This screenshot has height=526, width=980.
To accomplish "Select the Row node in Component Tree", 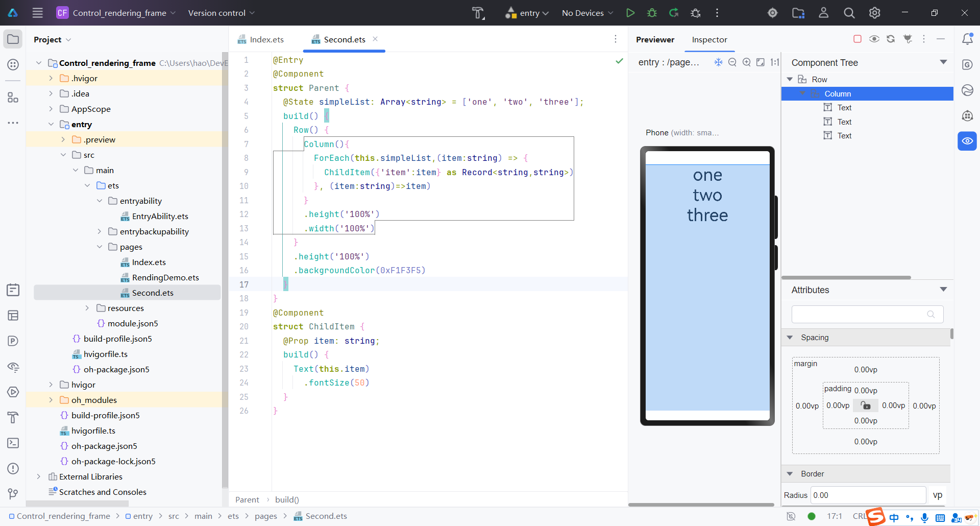I will pos(819,79).
